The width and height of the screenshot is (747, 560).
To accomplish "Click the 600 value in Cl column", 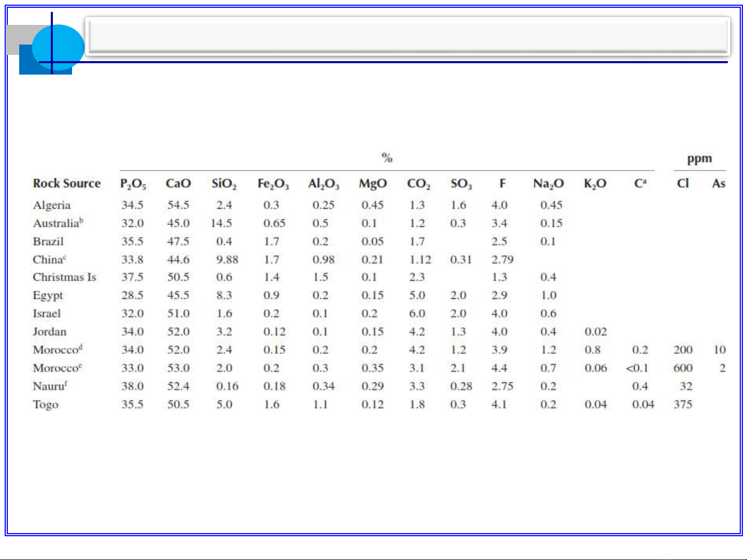I will 683,368.
